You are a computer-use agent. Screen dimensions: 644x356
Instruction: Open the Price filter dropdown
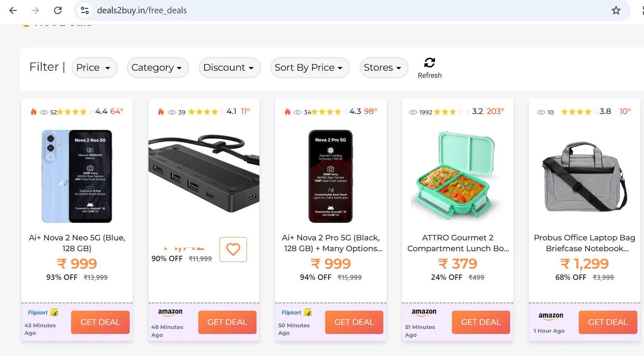pyautogui.click(x=94, y=67)
